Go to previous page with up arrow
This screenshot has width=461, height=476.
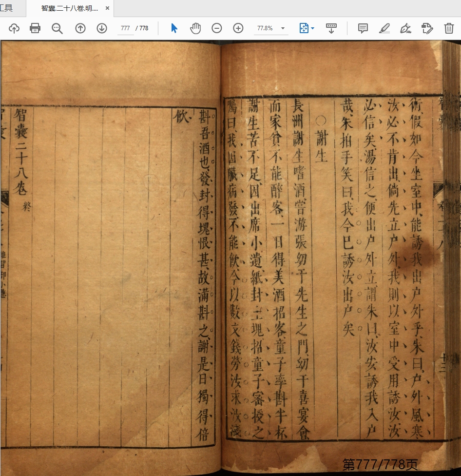(x=80, y=28)
